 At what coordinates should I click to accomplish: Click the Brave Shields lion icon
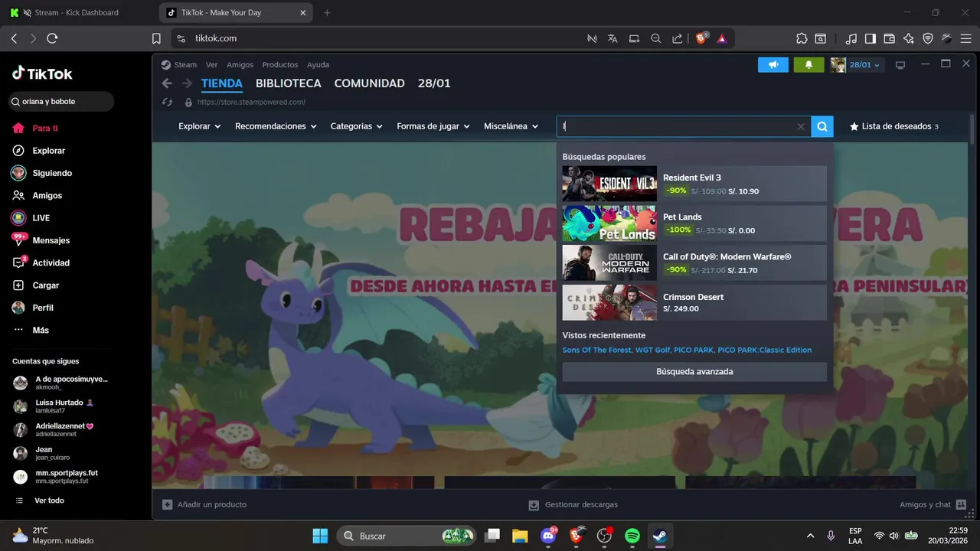tap(701, 38)
